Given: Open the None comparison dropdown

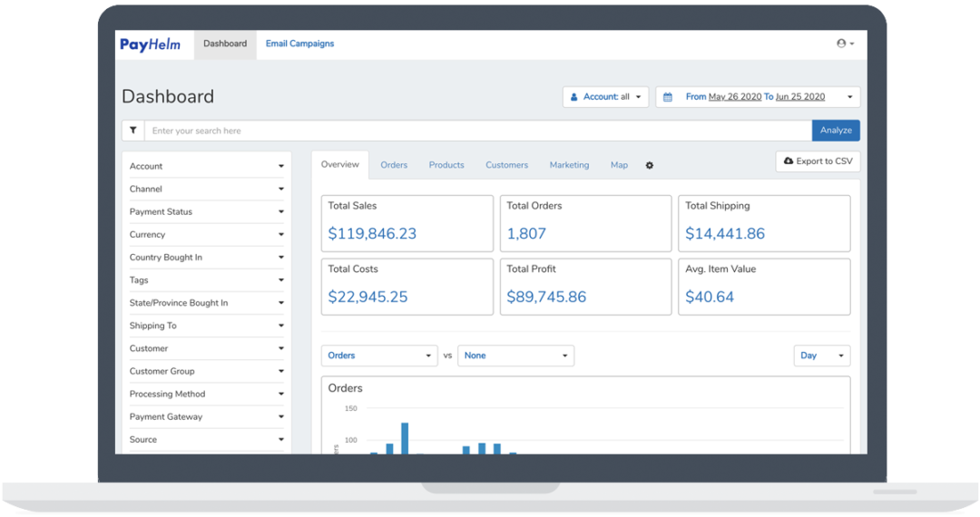Looking at the screenshot, I should coord(515,356).
